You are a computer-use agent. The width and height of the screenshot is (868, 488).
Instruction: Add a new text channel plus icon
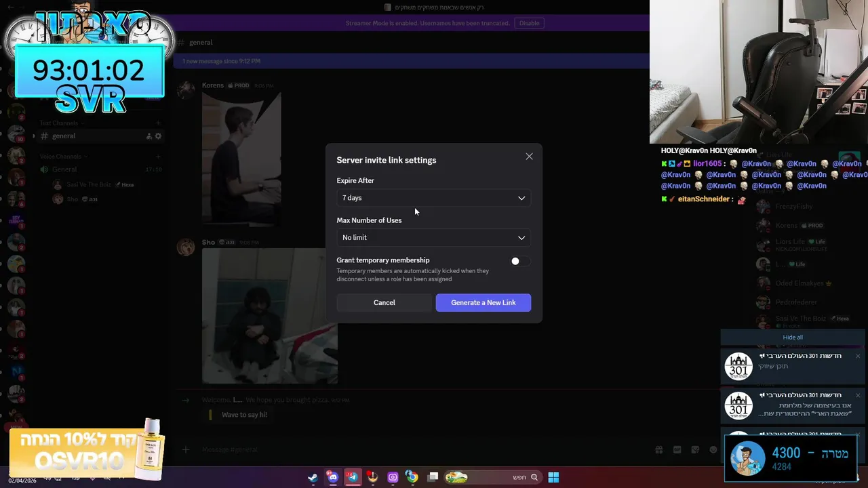[x=158, y=123]
